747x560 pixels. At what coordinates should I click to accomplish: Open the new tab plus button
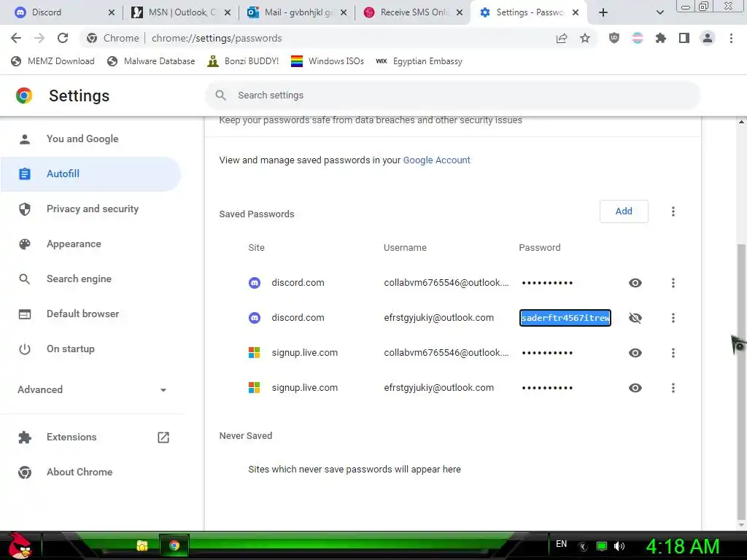point(603,12)
